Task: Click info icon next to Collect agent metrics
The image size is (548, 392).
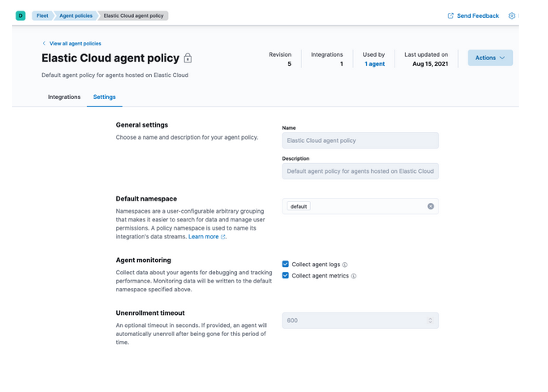Action: [353, 276]
